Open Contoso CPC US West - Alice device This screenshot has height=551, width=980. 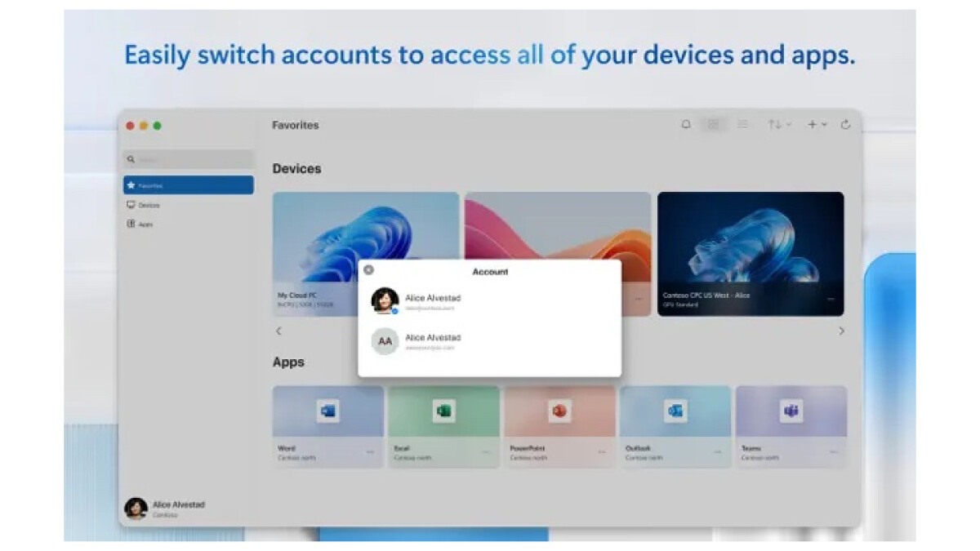pyautogui.click(x=751, y=254)
